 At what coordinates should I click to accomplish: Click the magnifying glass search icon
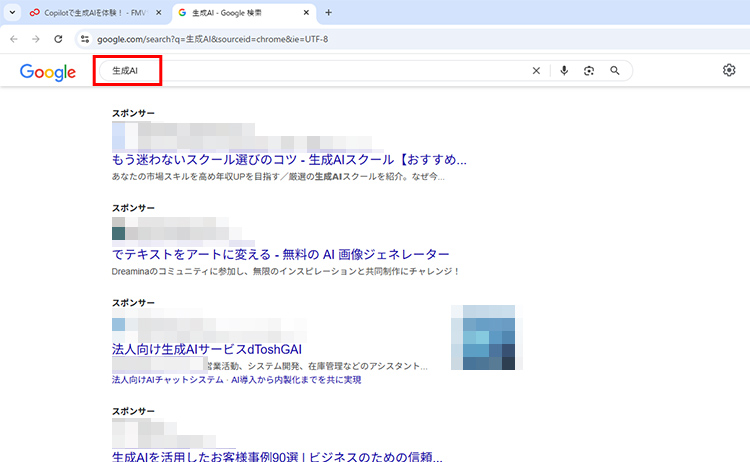614,71
